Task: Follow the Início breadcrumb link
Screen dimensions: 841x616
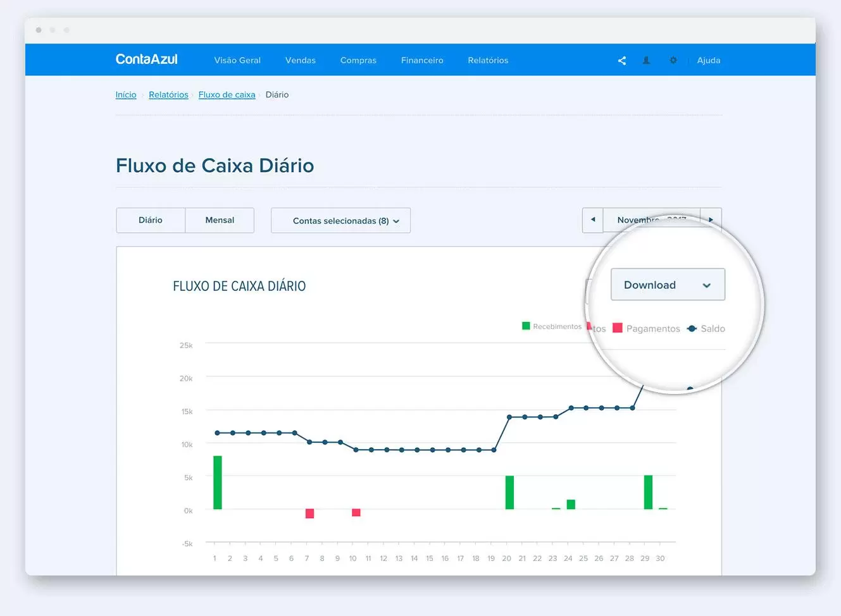Action: (126, 95)
